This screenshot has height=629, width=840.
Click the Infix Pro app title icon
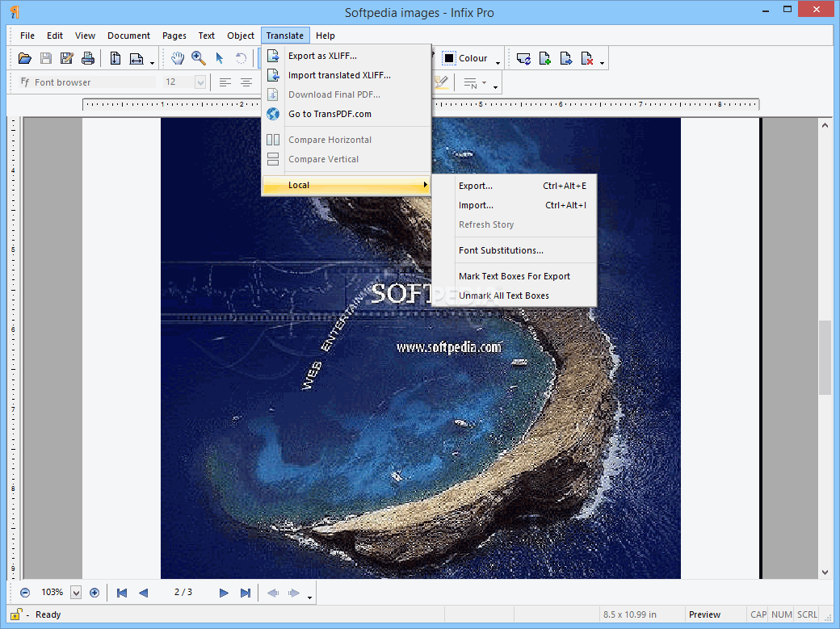point(15,12)
